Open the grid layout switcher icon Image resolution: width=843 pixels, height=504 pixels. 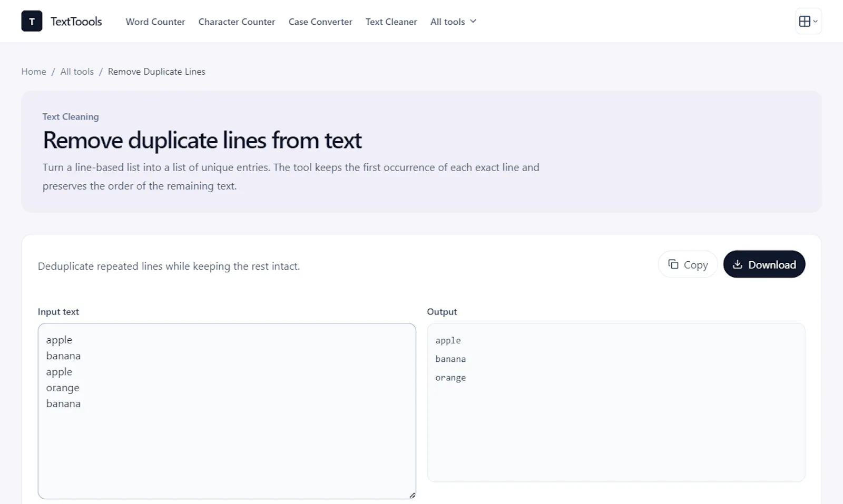point(808,21)
